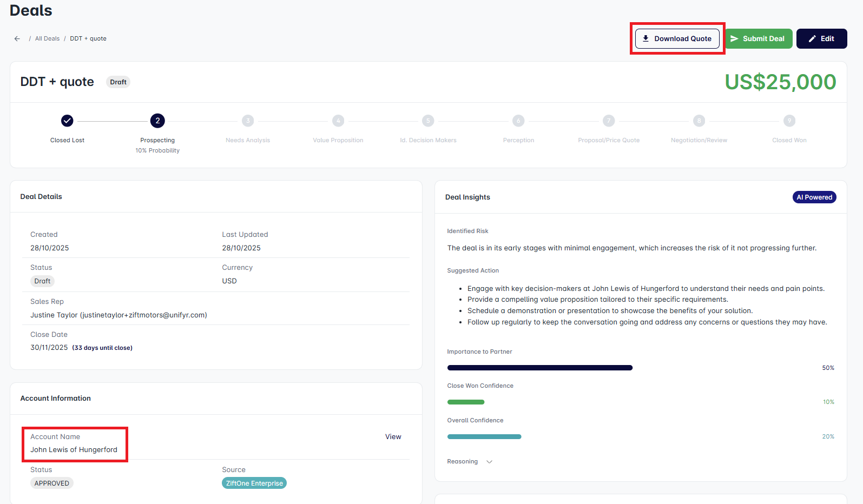This screenshot has height=504, width=863.
Task: Select the Closed Won stage circle
Action: 789,121
